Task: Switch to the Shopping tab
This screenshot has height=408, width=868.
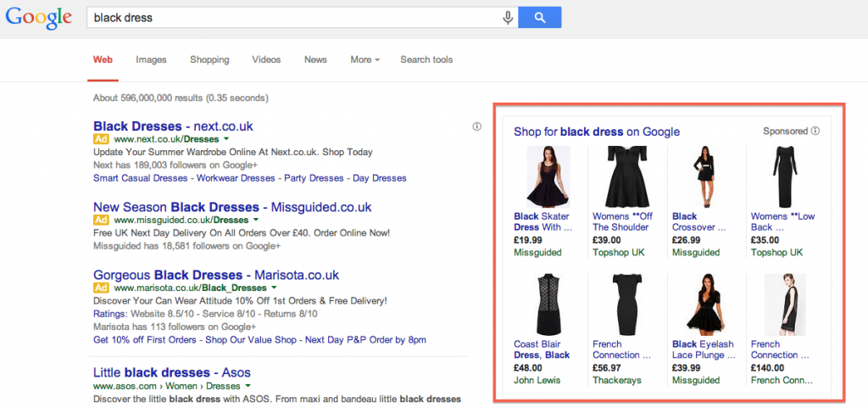Action: (x=209, y=60)
